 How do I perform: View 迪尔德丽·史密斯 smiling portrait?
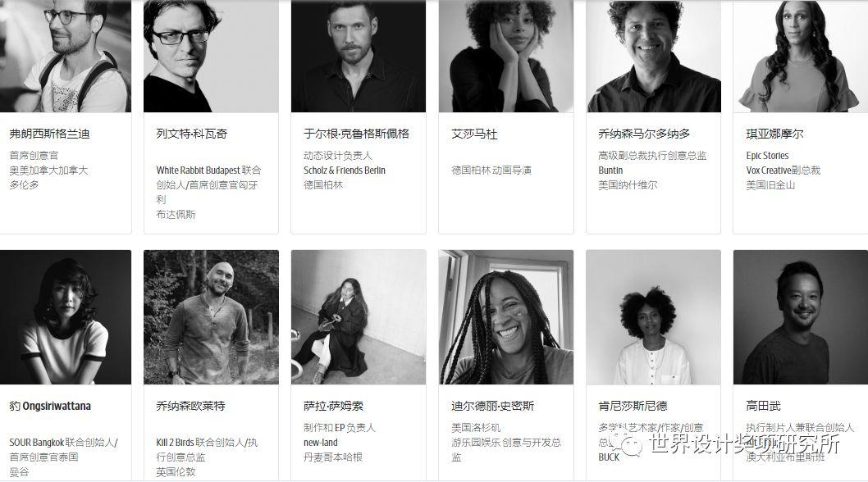click(506, 317)
